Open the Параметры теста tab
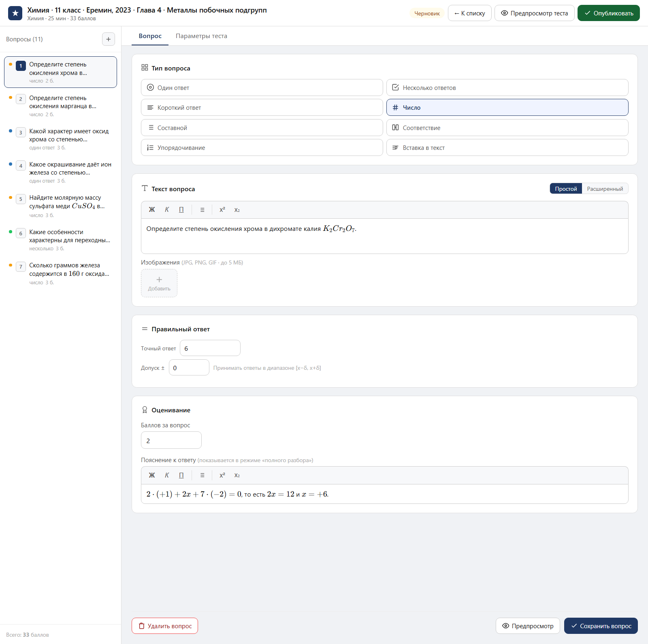 [201, 36]
